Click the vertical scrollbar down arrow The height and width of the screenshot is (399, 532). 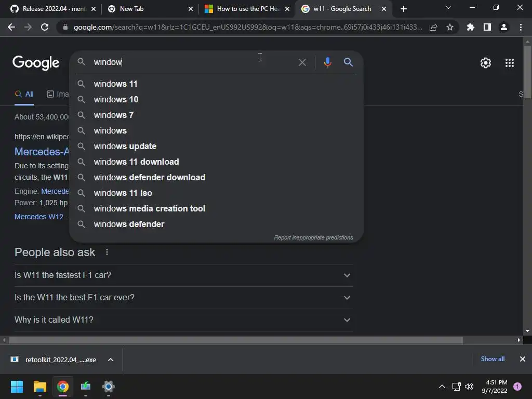tap(527, 331)
